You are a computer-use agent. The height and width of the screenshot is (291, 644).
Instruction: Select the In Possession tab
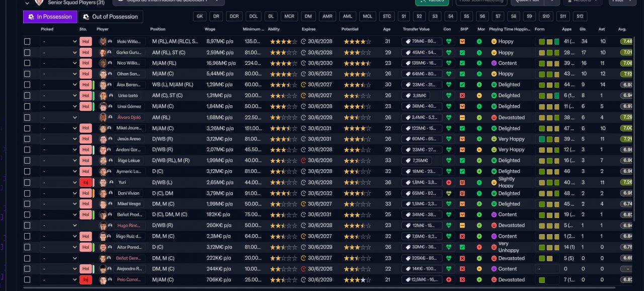pos(50,17)
